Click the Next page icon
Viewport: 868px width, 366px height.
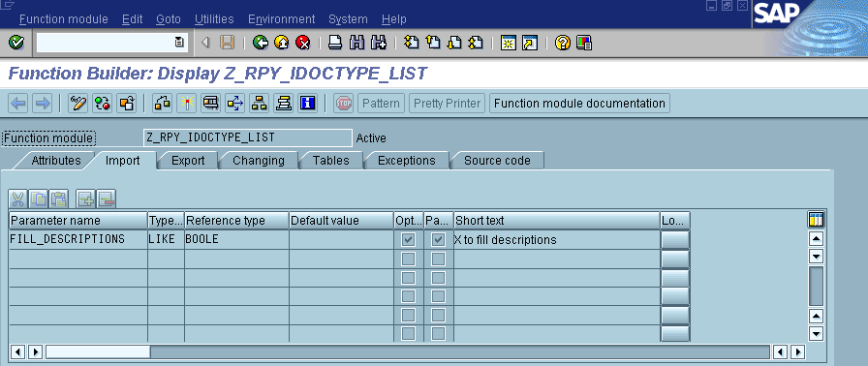454,43
